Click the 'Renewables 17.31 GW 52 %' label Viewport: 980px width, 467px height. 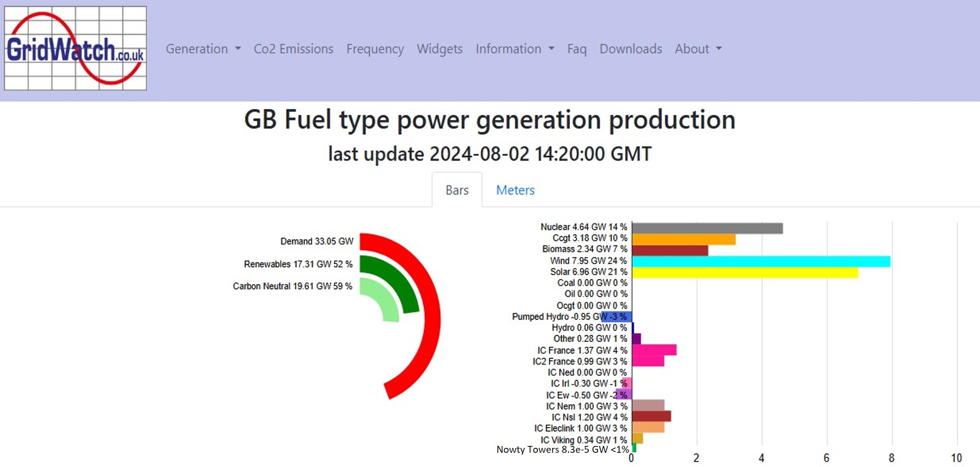(x=298, y=264)
